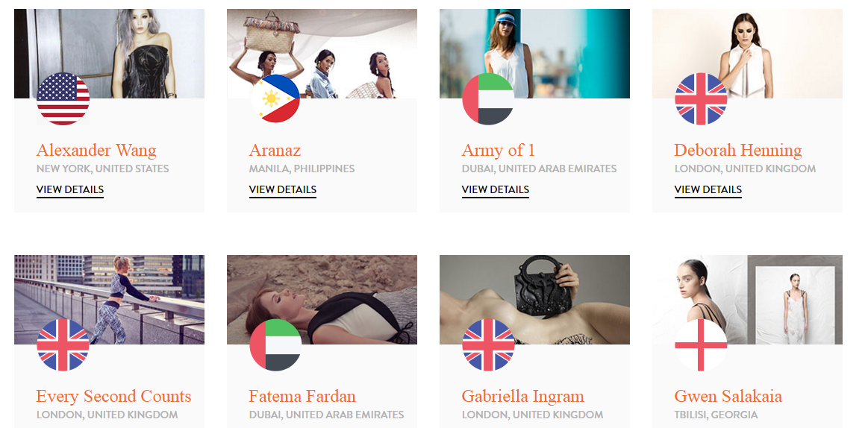This screenshot has height=428, width=868.
Task: Click the UK flag on Gabriella Ingram card
Action: [x=488, y=345]
